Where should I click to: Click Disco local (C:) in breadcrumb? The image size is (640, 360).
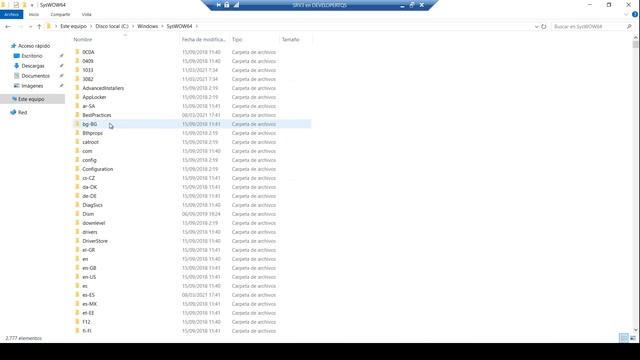tap(112, 26)
